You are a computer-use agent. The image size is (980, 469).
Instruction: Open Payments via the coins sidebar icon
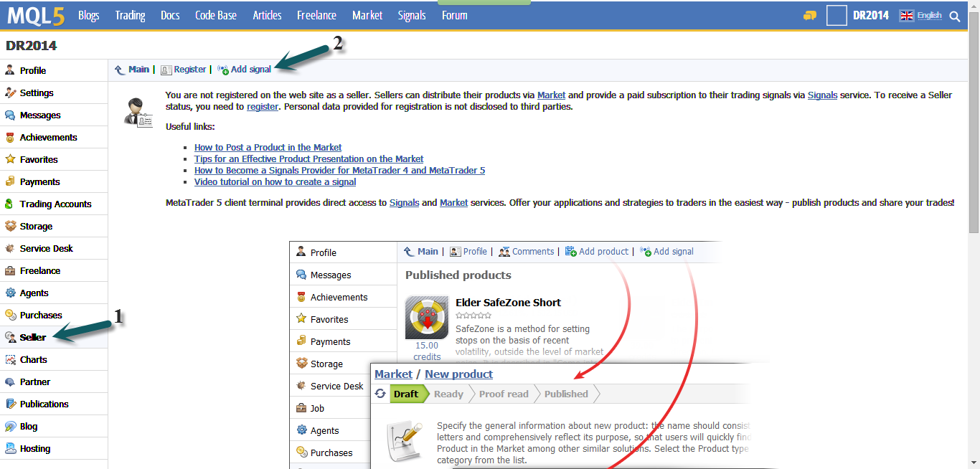click(x=10, y=181)
